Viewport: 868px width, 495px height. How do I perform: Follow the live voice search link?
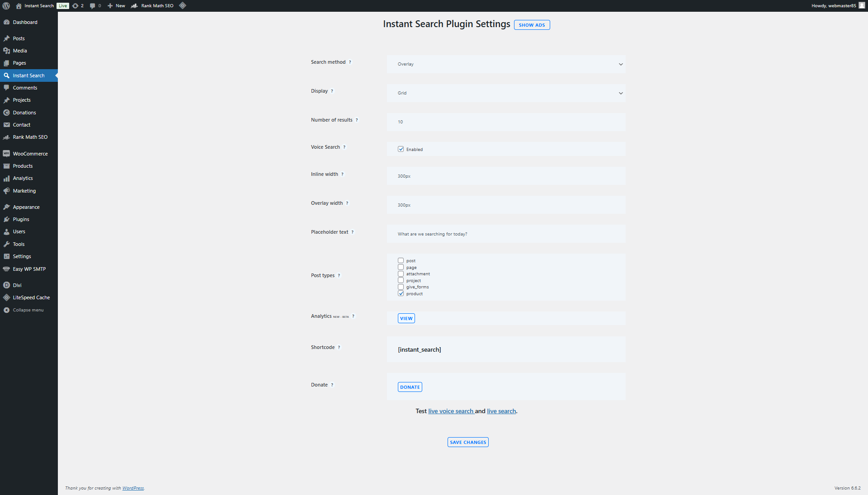click(450, 411)
